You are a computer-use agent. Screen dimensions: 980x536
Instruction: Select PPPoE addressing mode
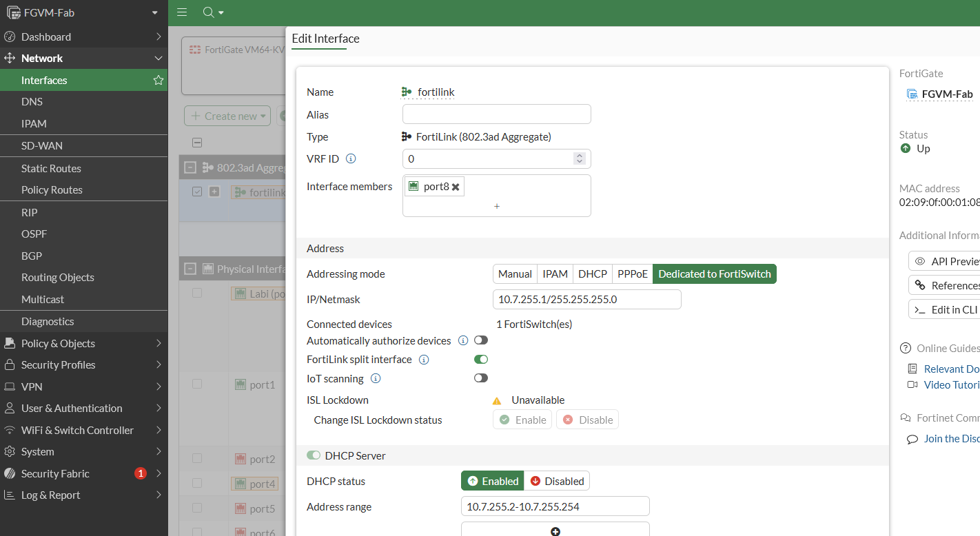click(633, 274)
